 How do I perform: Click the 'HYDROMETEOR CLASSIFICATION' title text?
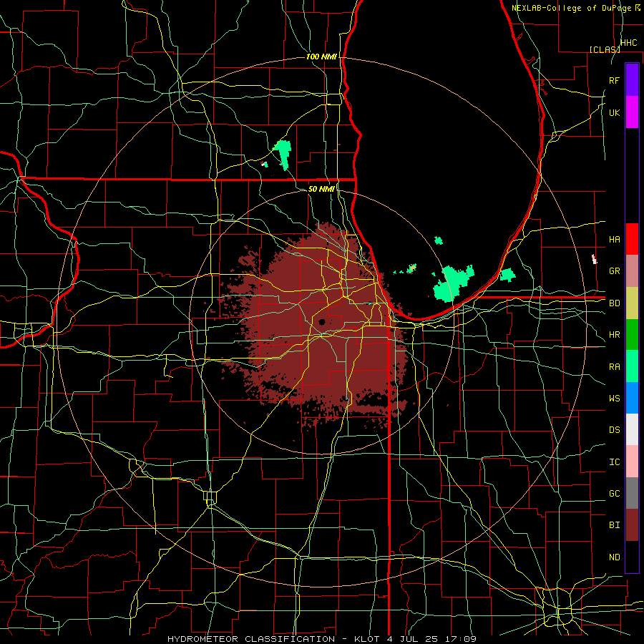pyautogui.click(x=251, y=639)
